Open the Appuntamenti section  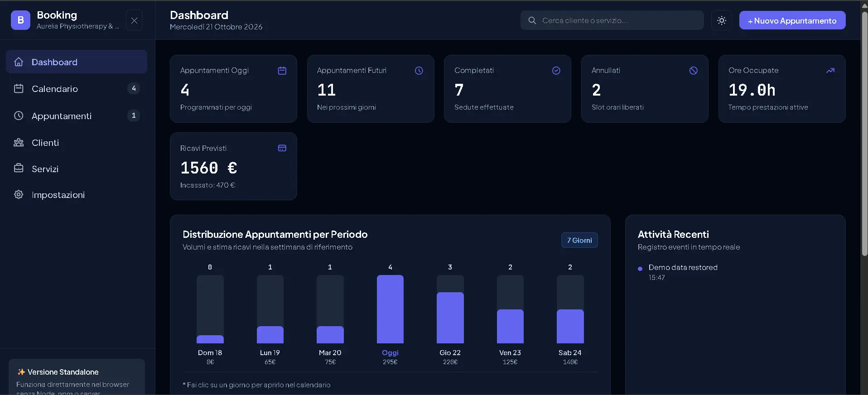point(77,116)
